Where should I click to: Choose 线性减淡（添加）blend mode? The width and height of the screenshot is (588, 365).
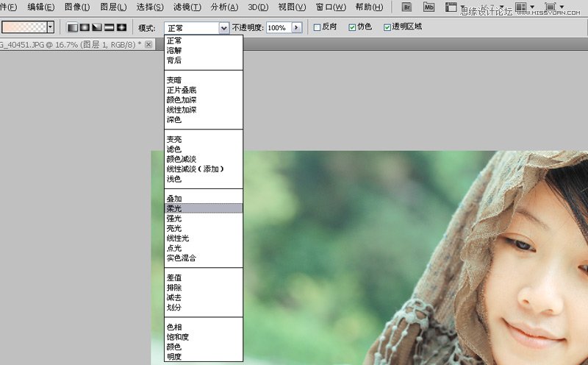(204, 169)
